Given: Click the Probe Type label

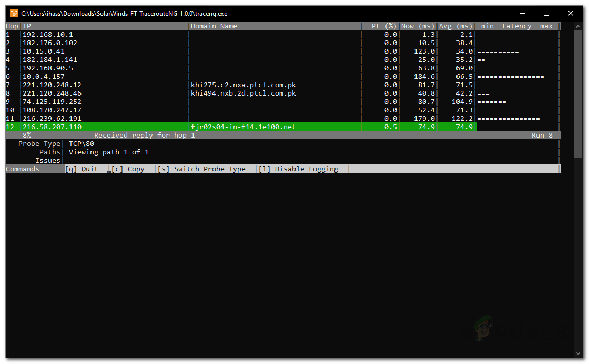Looking at the screenshot, I should (x=39, y=144).
